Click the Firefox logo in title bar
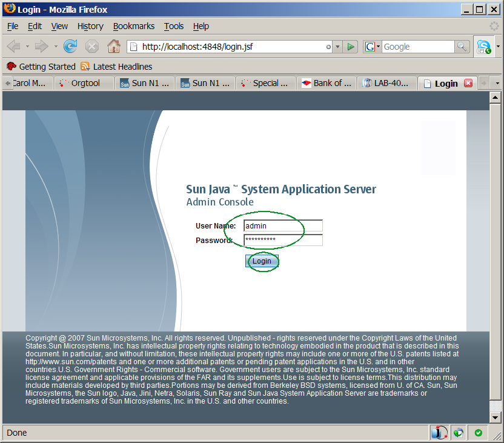The width and height of the screenshot is (504, 443). click(10, 8)
